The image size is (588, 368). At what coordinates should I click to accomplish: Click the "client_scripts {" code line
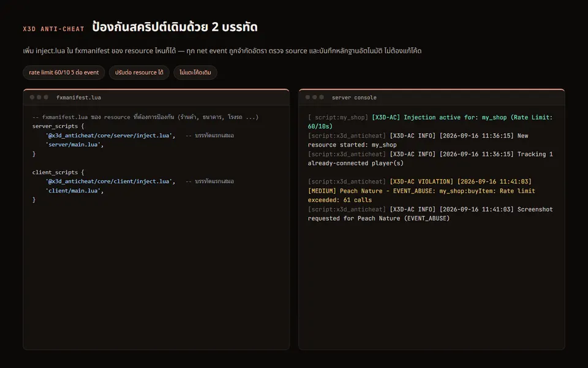pyautogui.click(x=58, y=172)
